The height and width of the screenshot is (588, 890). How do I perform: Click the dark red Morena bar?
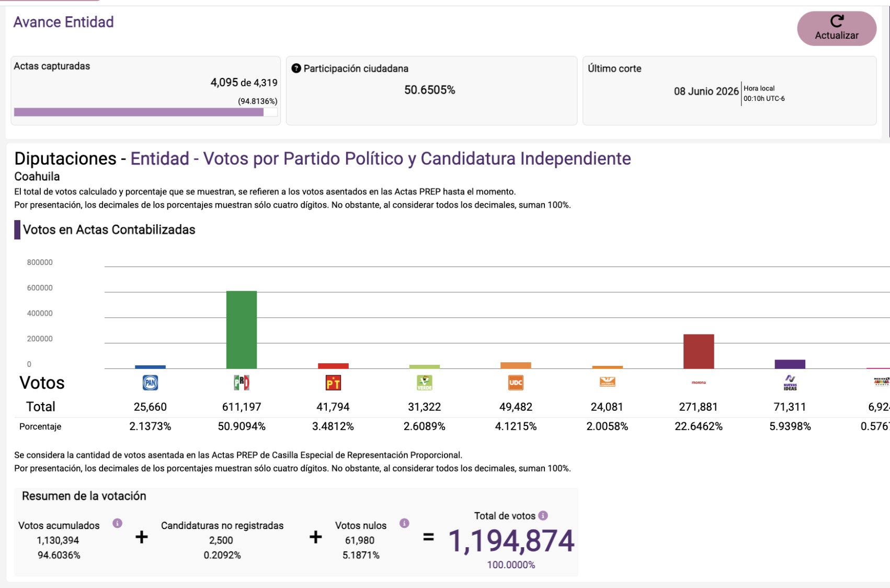tap(699, 351)
